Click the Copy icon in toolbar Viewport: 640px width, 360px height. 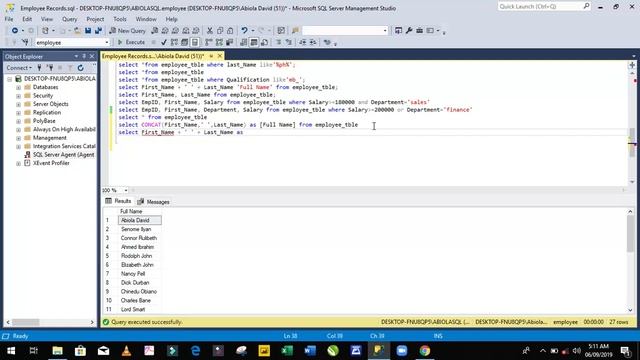[220, 31]
